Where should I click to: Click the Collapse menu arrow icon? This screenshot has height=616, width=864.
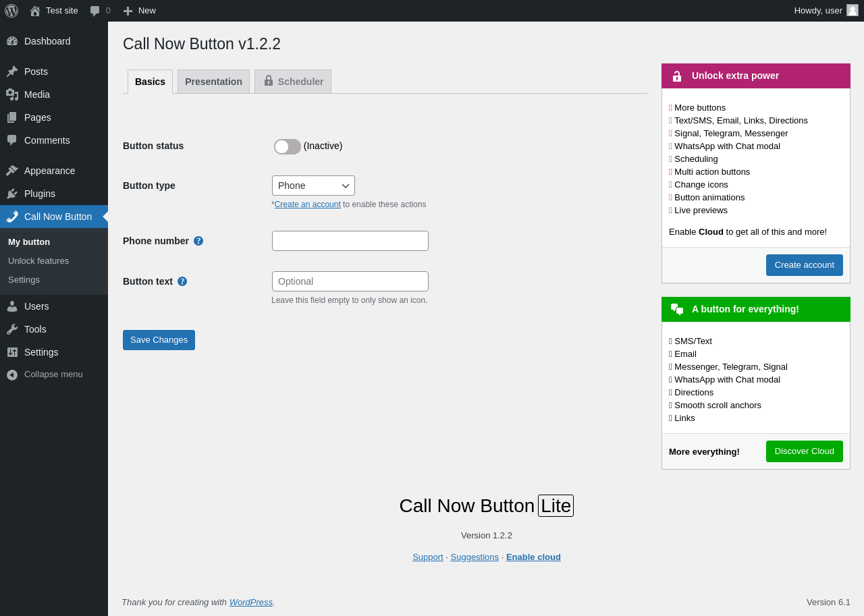12,374
